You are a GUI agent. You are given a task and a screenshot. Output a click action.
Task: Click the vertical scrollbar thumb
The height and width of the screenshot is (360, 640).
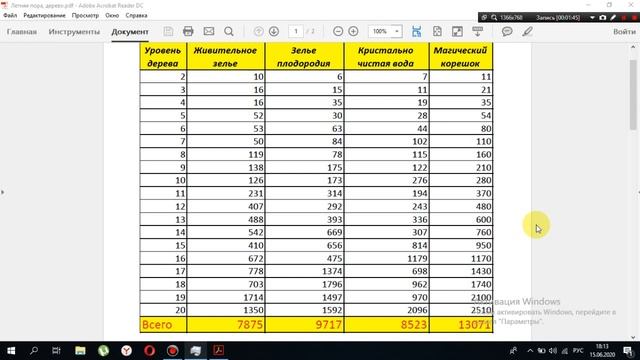(x=633, y=95)
